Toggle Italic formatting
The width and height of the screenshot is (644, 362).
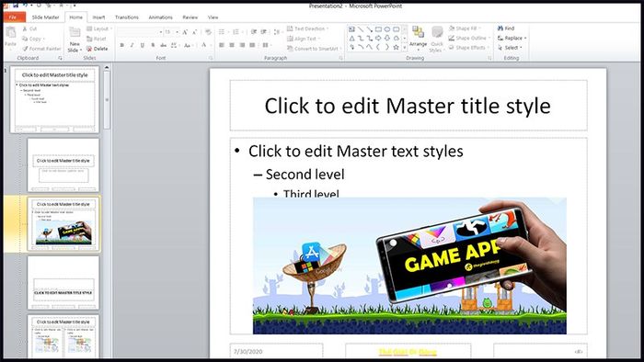coord(132,45)
